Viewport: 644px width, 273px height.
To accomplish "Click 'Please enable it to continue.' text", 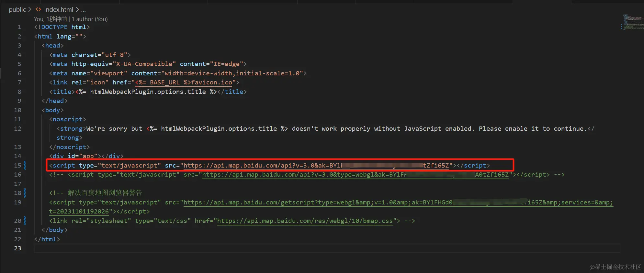I will pyautogui.click(x=533, y=129).
